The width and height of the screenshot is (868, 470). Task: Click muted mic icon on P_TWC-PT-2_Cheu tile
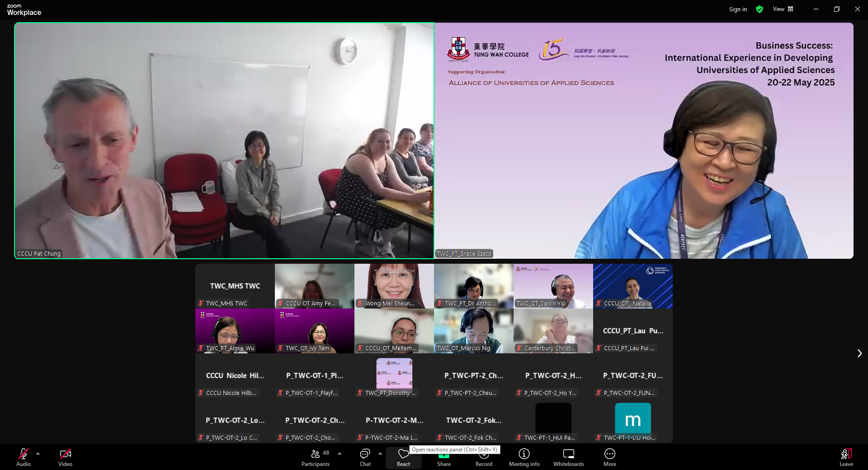coord(439,393)
